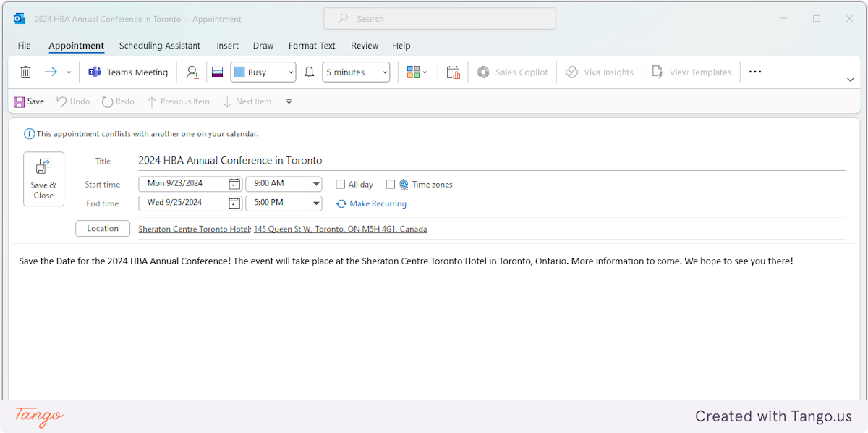Expand the ribbon display options chevron
The height and width of the screenshot is (433, 868).
851,80
